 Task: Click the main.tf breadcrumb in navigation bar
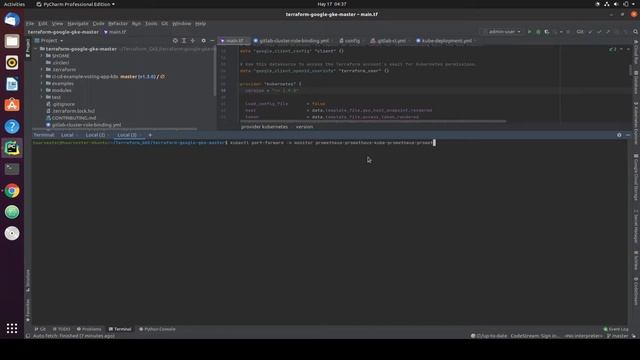pyautogui.click(x=115, y=32)
